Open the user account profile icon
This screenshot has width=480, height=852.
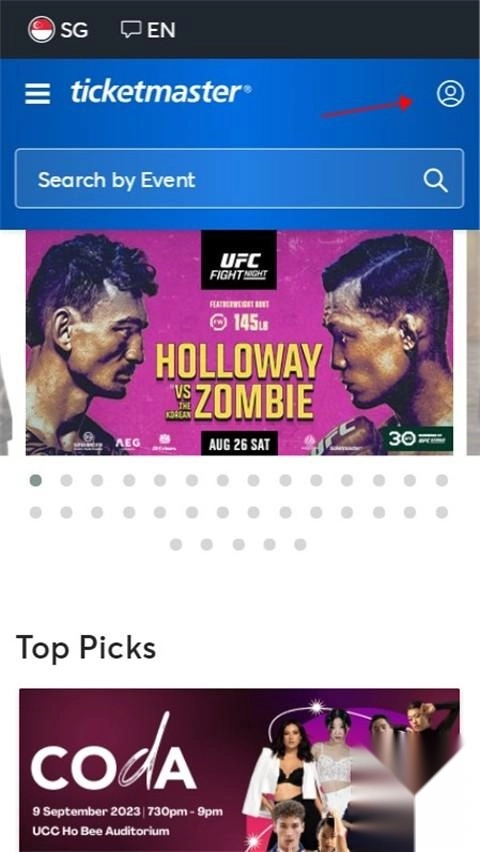click(450, 93)
